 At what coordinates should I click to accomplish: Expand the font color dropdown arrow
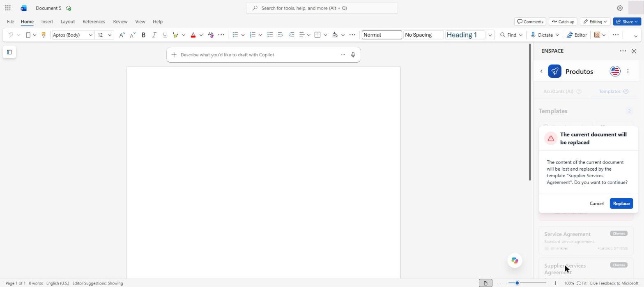click(x=201, y=35)
